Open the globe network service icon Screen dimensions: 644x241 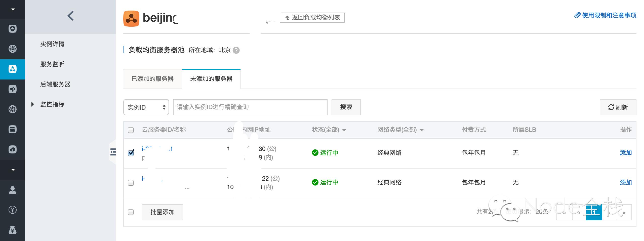pyautogui.click(x=13, y=49)
